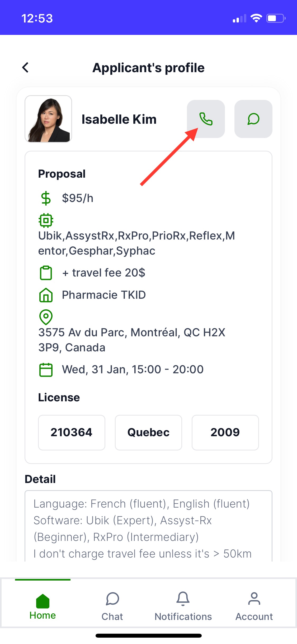Tap the software chip icon
The width and height of the screenshot is (297, 644).
click(x=46, y=220)
